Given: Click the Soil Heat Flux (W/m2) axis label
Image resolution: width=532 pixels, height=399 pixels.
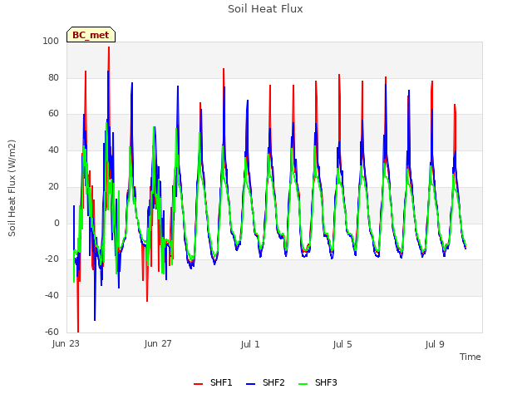Looking at the screenshot, I should 12,188.
